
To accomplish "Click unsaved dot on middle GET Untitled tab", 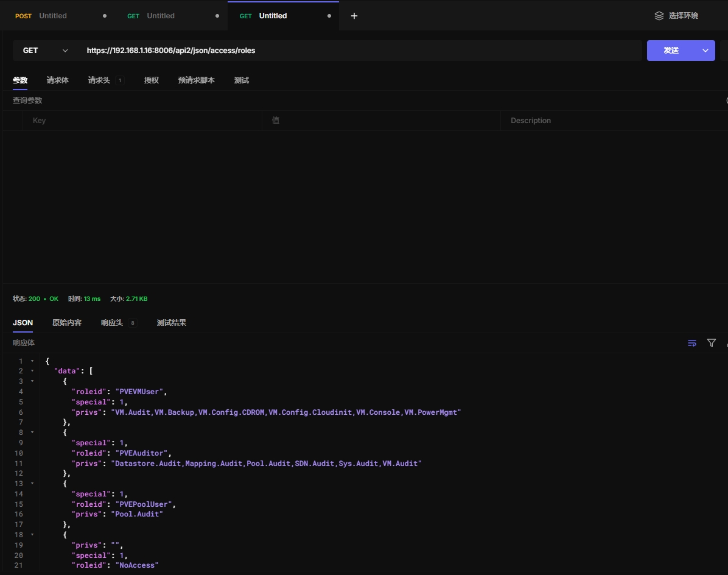I will pyautogui.click(x=217, y=16).
